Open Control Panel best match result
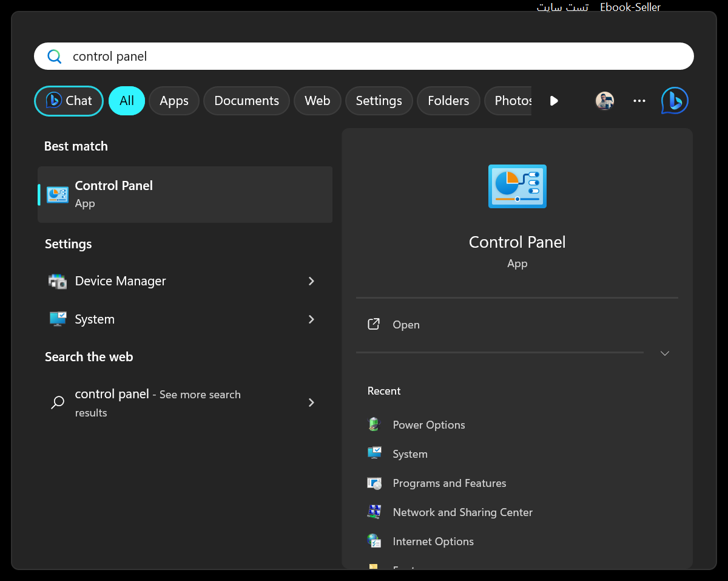The width and height of the screenshot is (728, 581). [185, 194]
